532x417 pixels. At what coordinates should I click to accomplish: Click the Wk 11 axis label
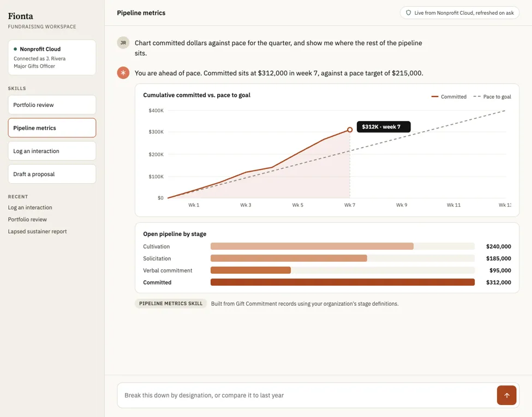coord(453,205)
